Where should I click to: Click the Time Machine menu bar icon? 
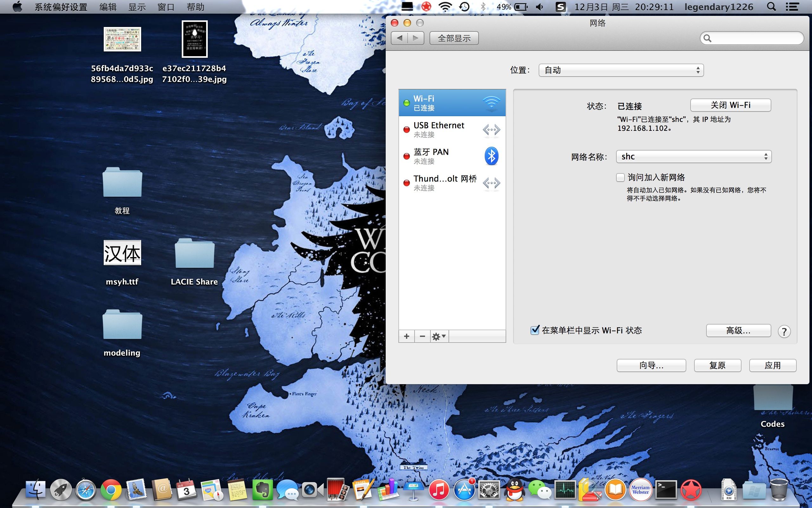464,7
